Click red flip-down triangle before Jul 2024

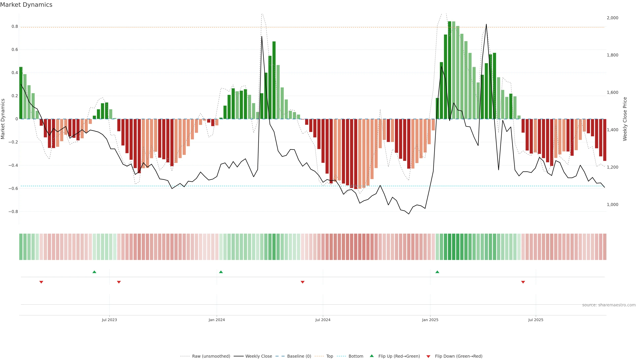click(303, 282)
